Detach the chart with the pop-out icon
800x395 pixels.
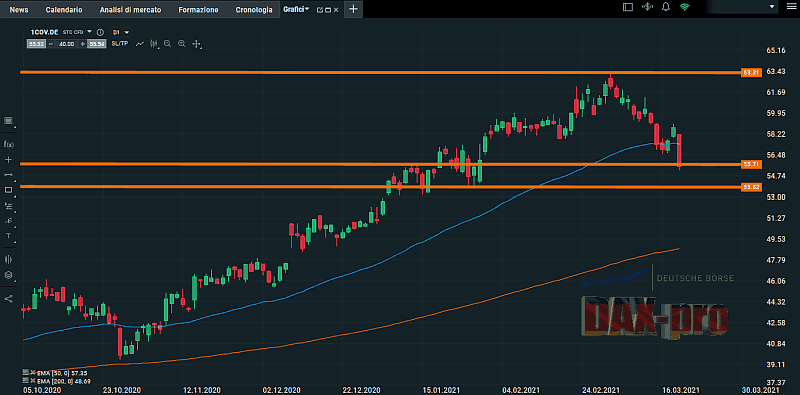coord(320,10)
